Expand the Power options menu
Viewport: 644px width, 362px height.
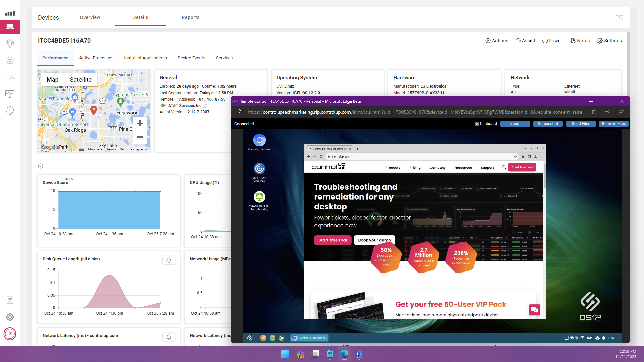(x=552, y=41)
